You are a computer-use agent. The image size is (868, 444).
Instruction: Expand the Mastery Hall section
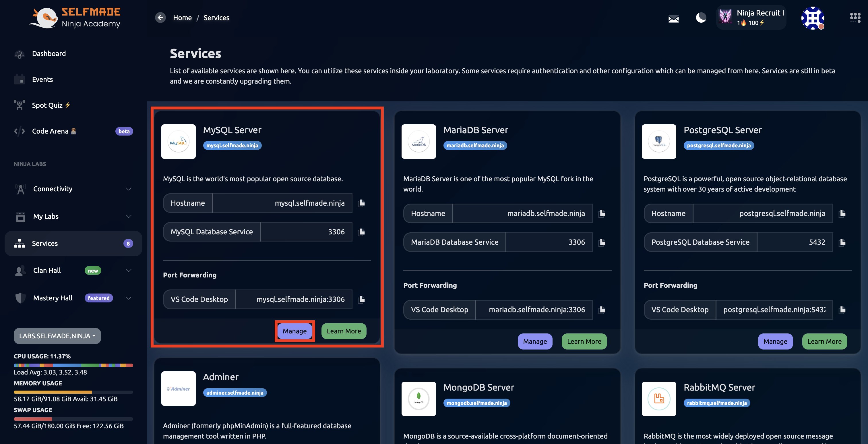pos(73,298)
